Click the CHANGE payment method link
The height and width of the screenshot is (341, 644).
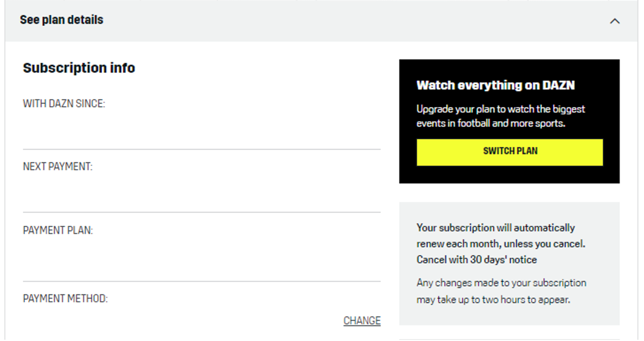pyautogui.click(x=362, y=321)
